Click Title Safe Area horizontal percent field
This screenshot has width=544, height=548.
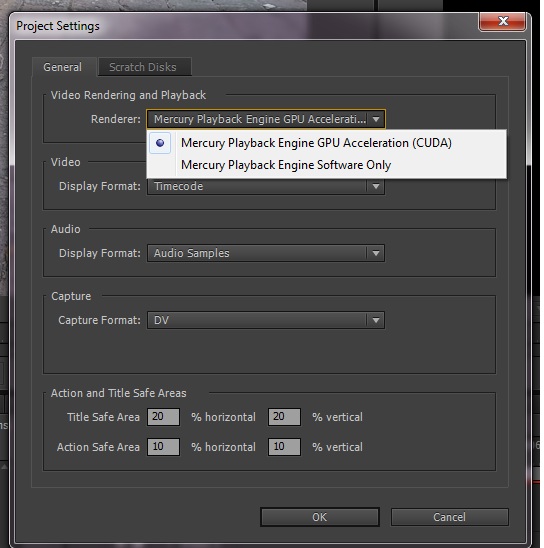click(164, 417)
